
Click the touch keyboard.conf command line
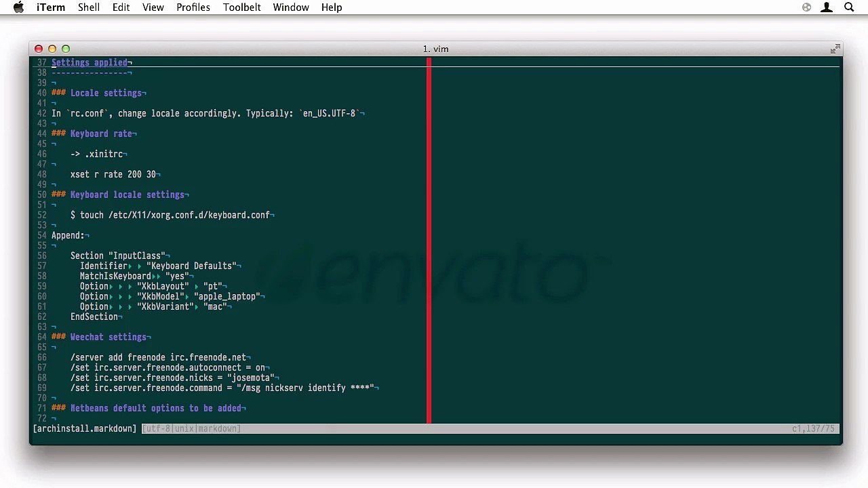point(170,215)
